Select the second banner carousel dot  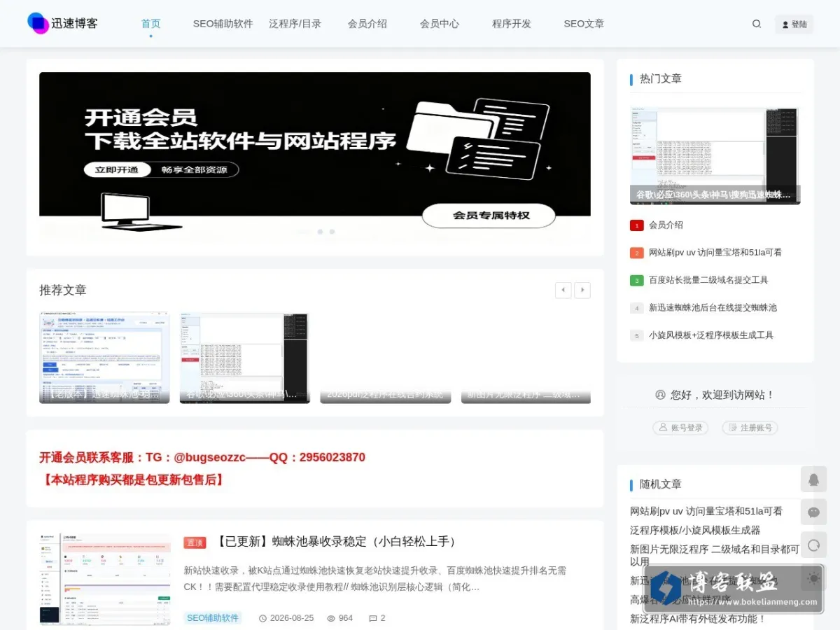(x=320, y=232)
